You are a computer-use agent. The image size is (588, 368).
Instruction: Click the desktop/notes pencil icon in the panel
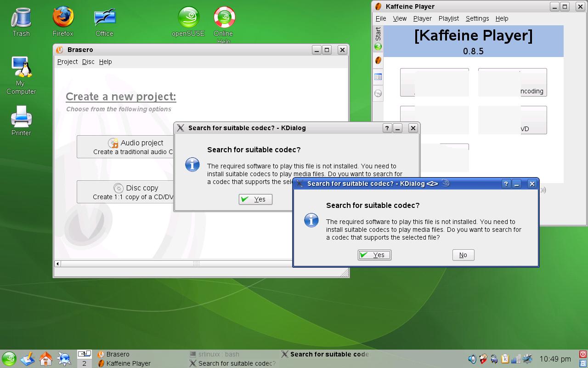tap(28, 359)
